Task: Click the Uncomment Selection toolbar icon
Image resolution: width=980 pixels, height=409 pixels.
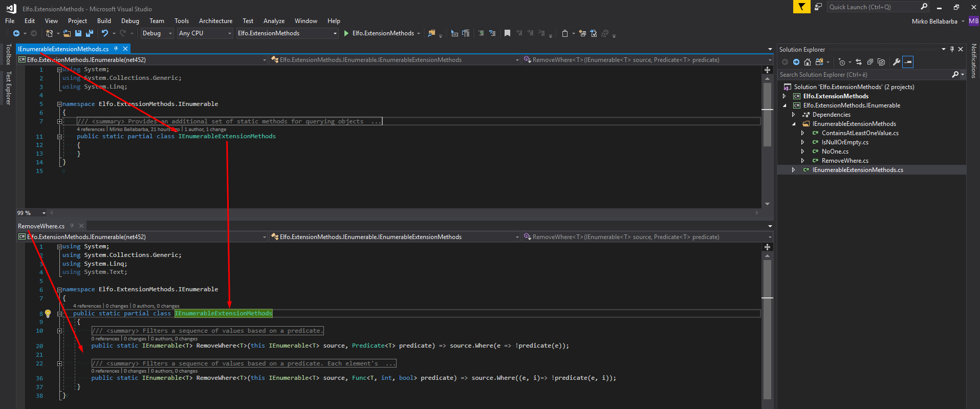Action: click(492, 33)
